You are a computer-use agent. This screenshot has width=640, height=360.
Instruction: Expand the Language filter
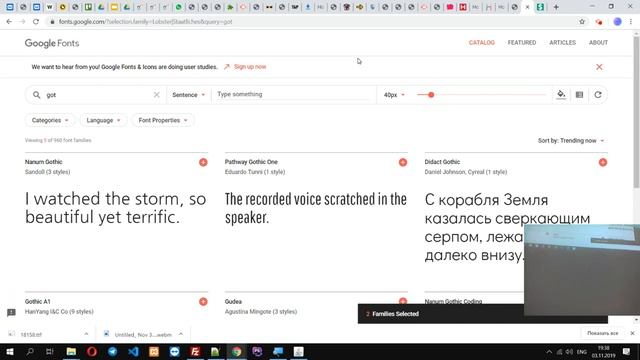tap(103, 120)
